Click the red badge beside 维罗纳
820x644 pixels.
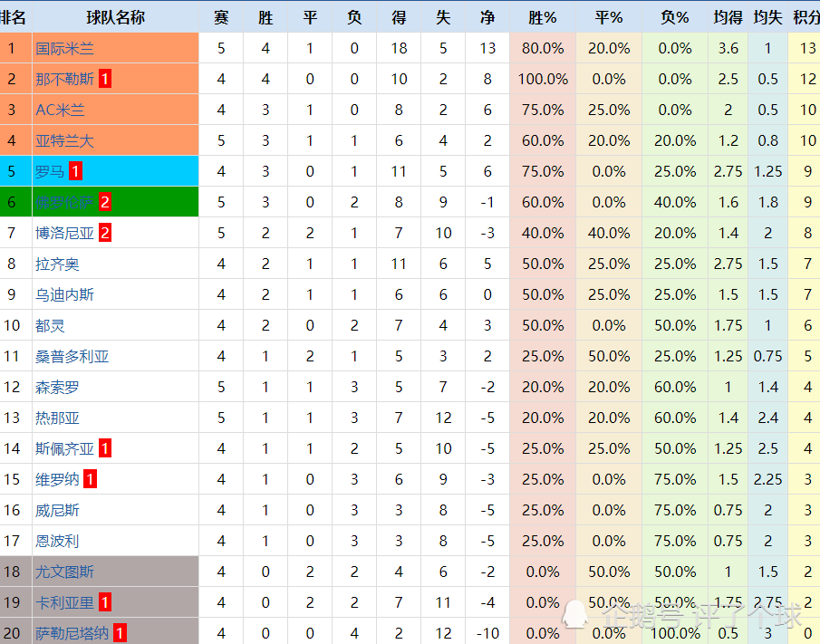coord(90,479)
